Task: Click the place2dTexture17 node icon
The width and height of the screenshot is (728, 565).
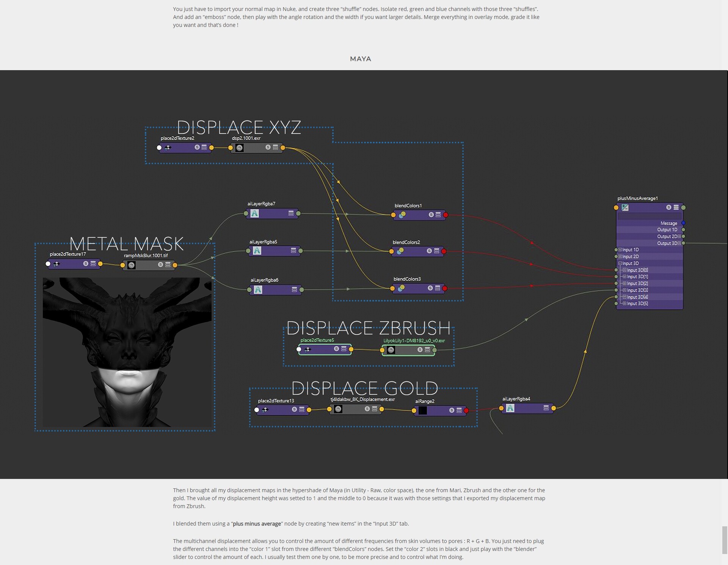Action: pyautogui.click(x=56, y=264)
